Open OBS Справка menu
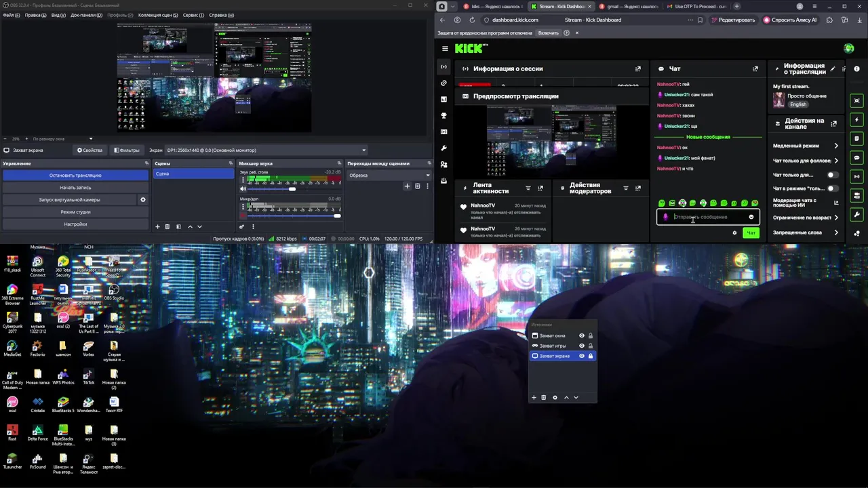Screen dimensions: 868x488 point(222,15)
